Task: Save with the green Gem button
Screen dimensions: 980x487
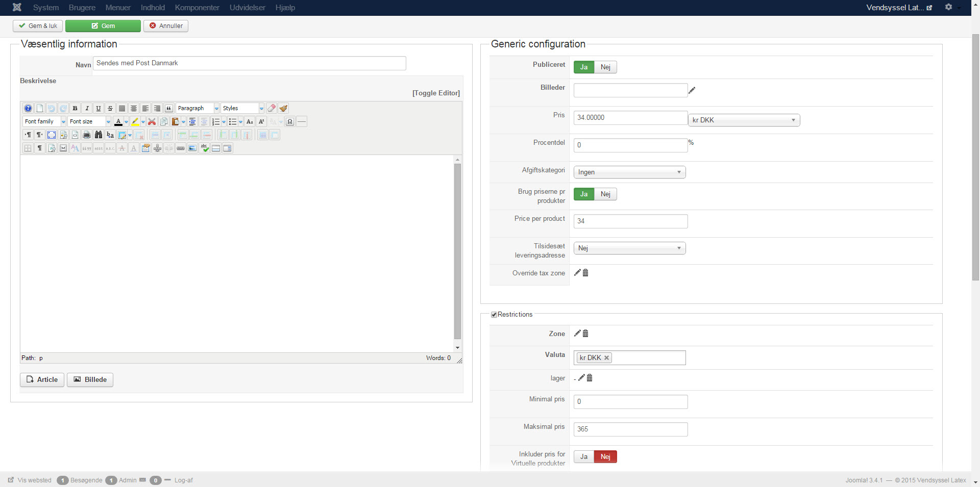Action: click(103, 25)
